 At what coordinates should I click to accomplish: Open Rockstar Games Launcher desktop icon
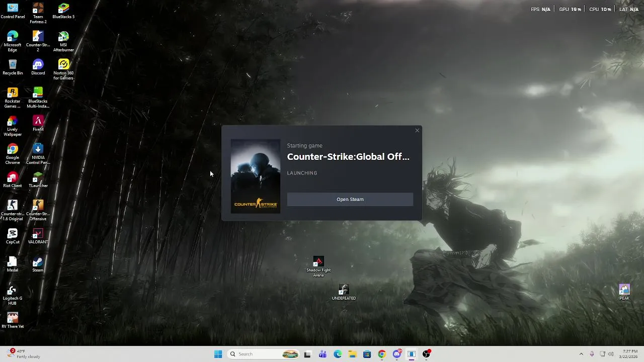tap(13, 98)
